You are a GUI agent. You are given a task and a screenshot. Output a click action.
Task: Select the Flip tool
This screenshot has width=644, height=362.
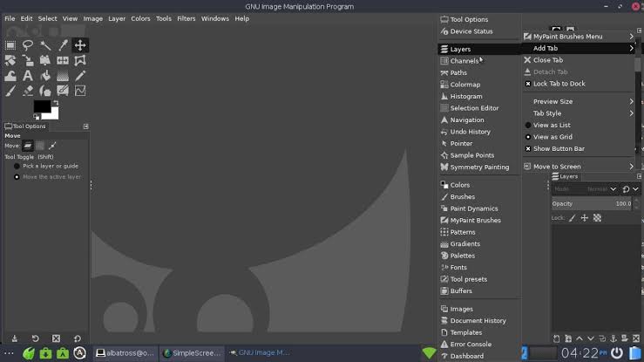pos(63,60)
